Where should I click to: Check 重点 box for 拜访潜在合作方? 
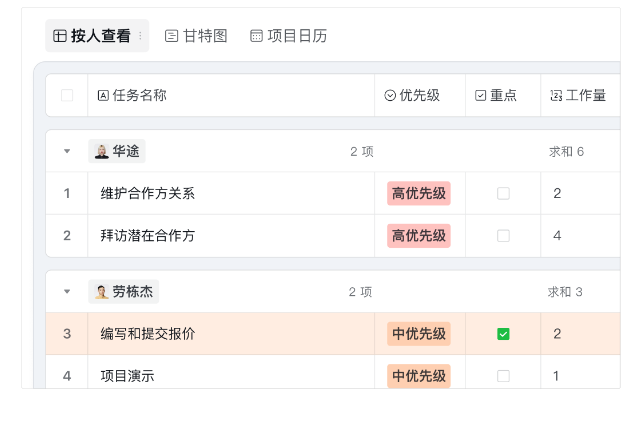(x=503, y=235)
